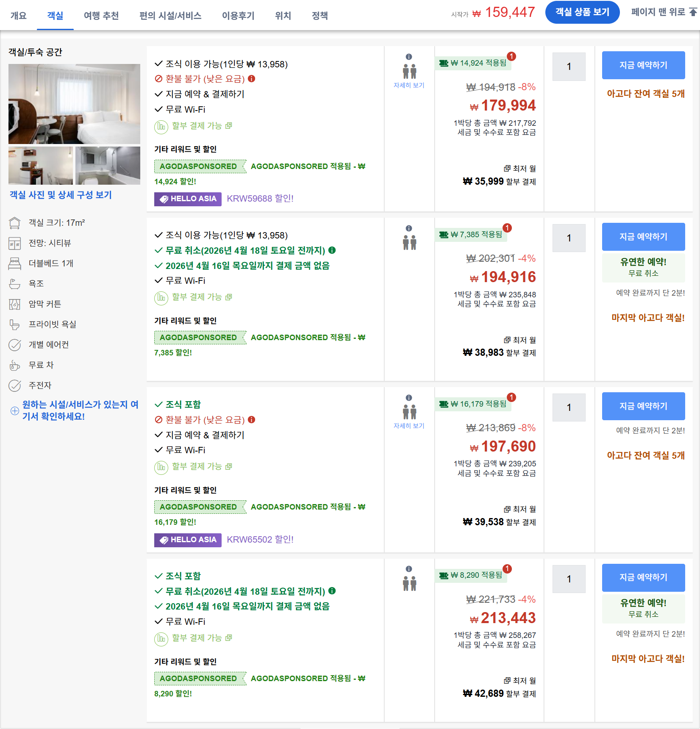This screenshot has height=729, width=700.
Task: Click the 객실 상품 보기 button
Action: (x=582, y=12)
